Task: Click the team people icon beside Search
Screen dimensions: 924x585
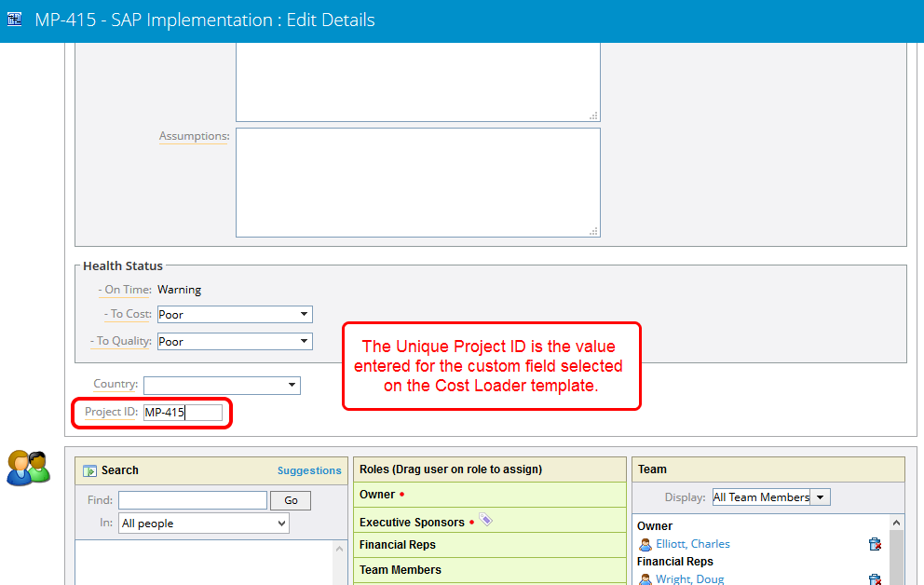Action: [x=28, y=468]
